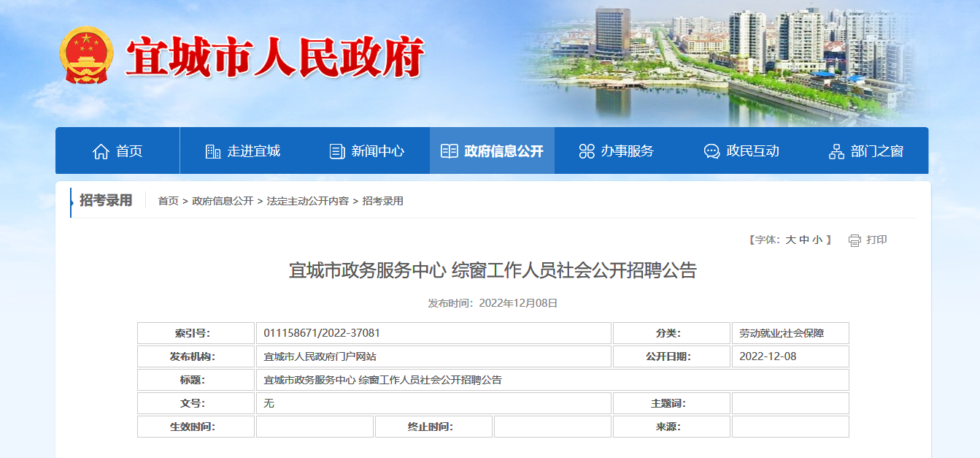
Task: Click the home icon beside 首页
Action: point(101,151)
